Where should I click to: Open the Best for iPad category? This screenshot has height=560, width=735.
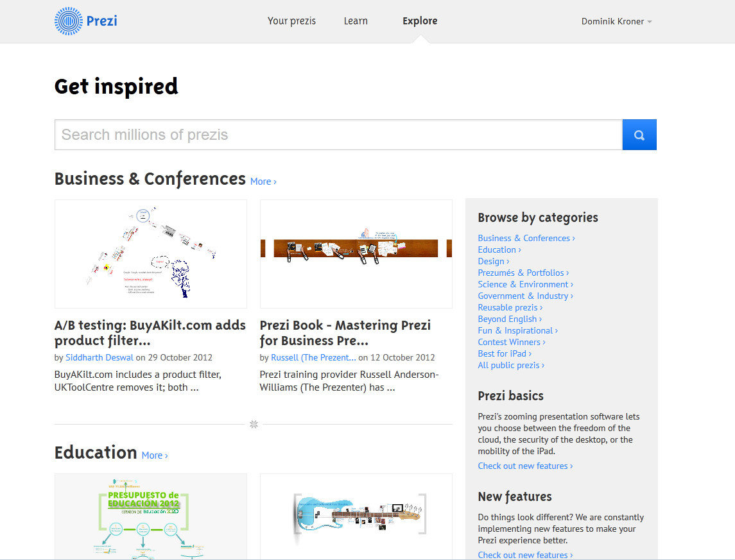(x=504, y=353)
